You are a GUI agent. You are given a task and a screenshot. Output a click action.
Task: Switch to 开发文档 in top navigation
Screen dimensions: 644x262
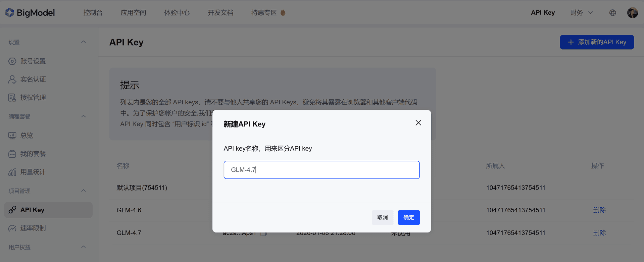click(x=220, y=13)
